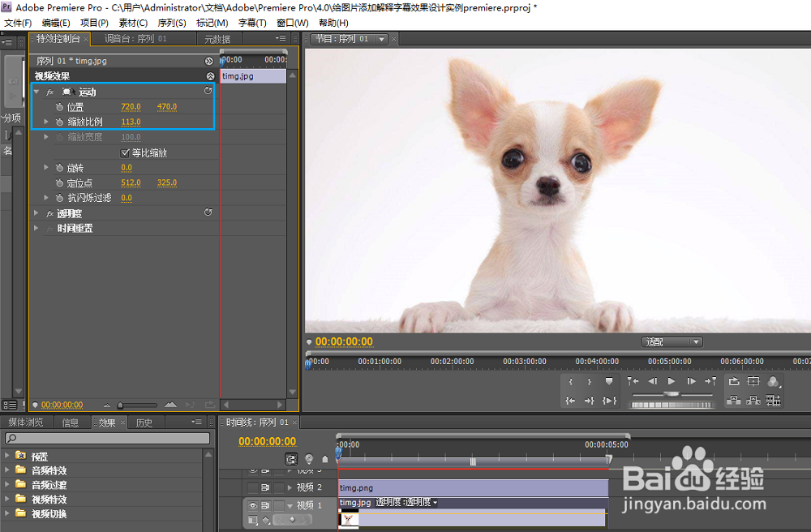Expand 视频切换 folder

click(x=7, y=513)
